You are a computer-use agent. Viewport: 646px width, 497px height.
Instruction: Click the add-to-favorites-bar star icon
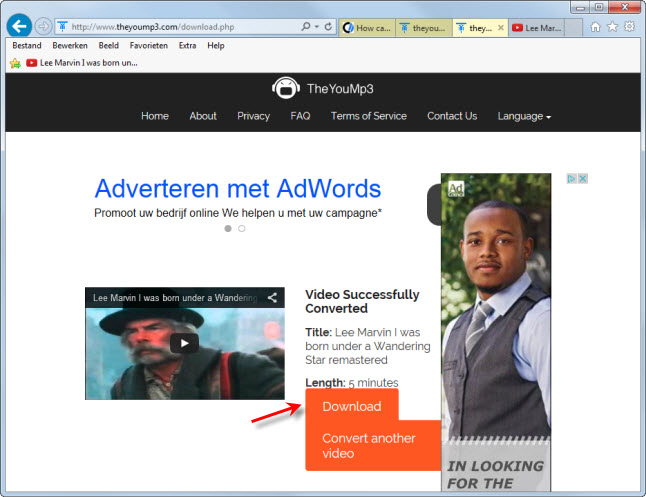15,63
